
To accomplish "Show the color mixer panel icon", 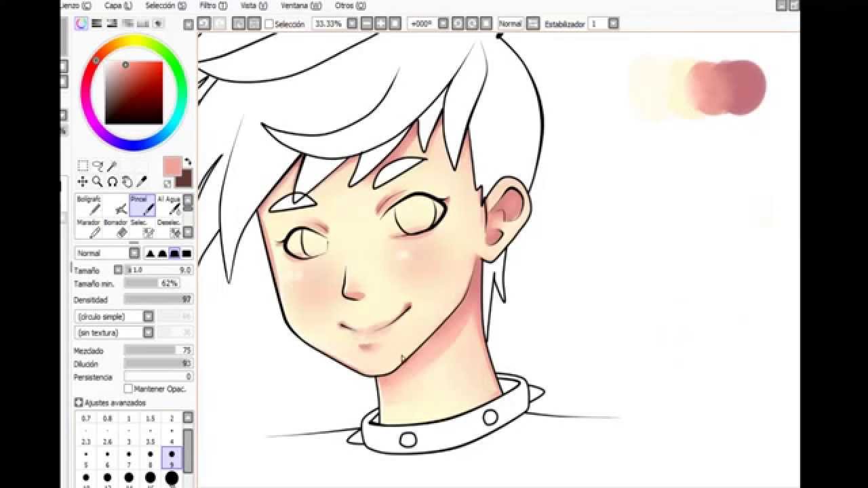I will [127, 24].
